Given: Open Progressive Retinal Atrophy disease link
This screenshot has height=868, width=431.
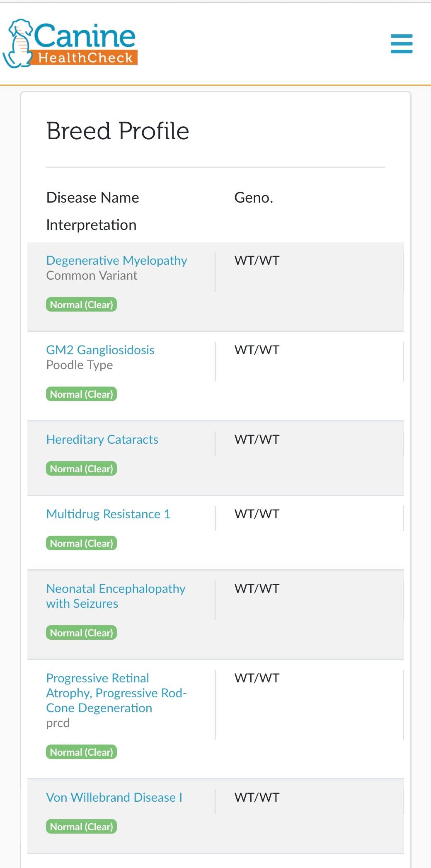Looking at the screenshot, I should click(116, 693).
